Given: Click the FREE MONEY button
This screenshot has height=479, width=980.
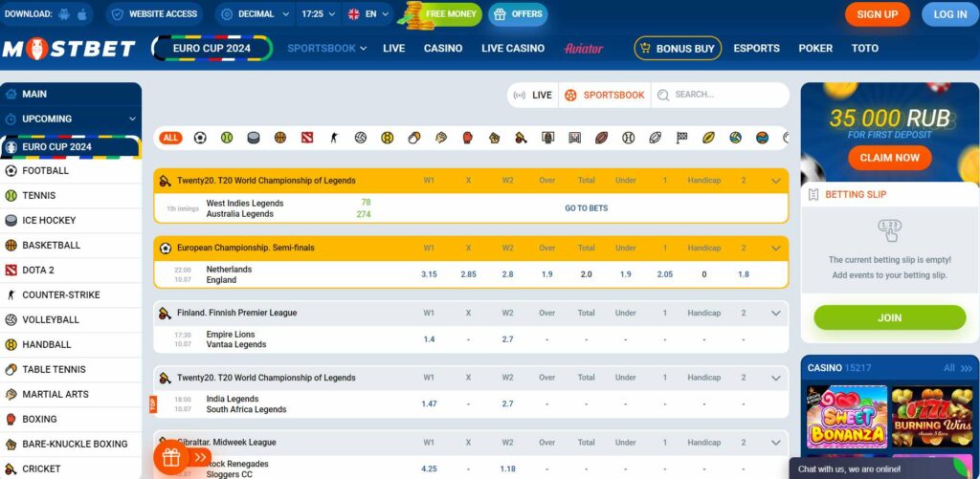Looking at the screenshot, I should (442, 13).
